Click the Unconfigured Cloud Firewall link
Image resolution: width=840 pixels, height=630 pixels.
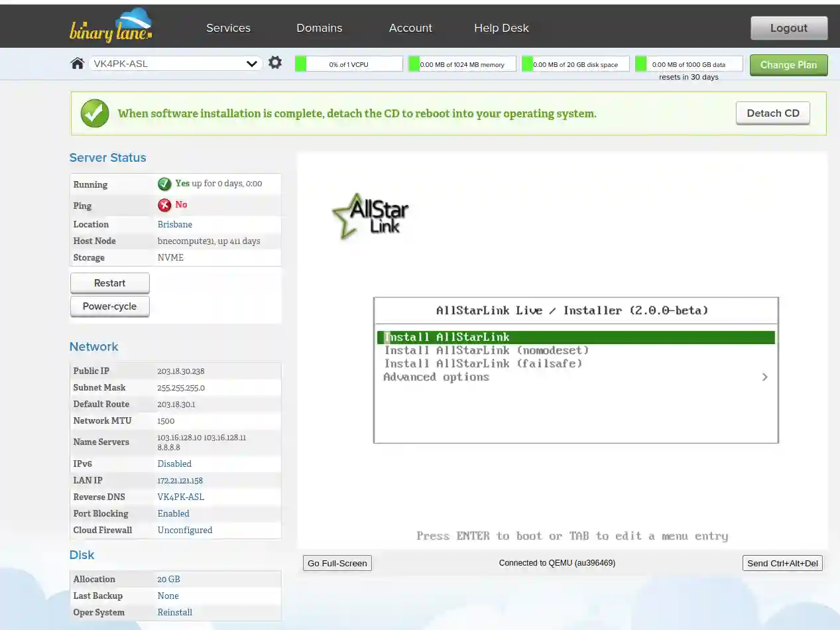(x=185, y=530)
